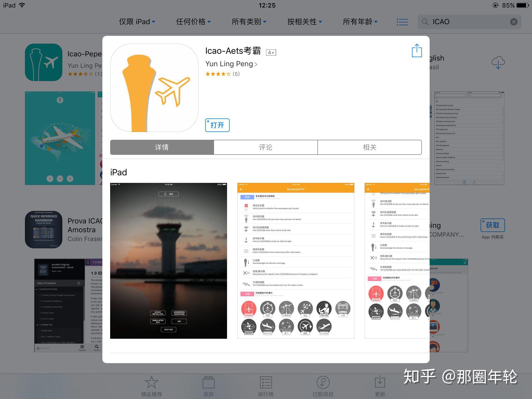Tap the 获取 get button

tap(493, 225)
